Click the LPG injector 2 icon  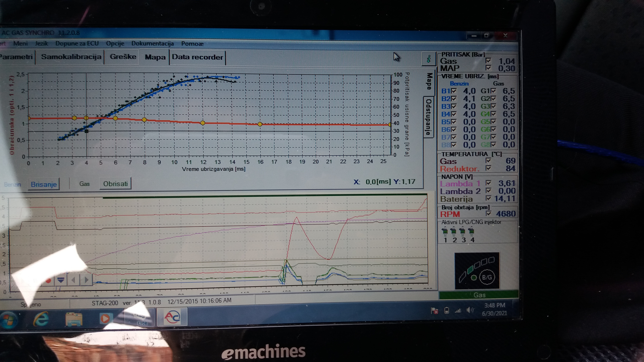point(454,232)
